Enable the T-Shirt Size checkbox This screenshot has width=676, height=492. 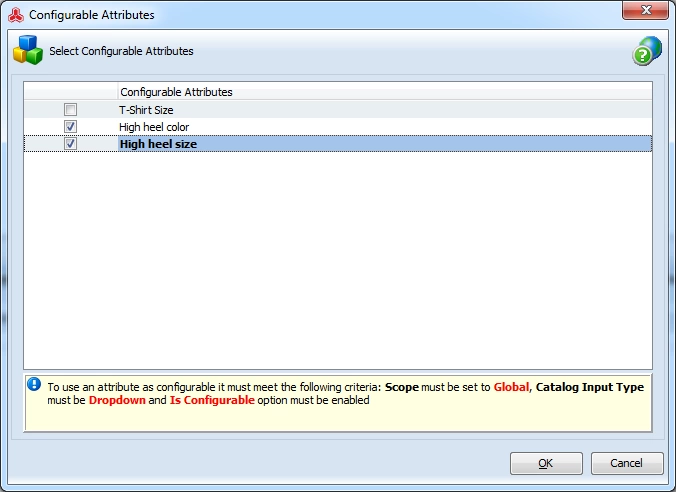tap(70, 110)
